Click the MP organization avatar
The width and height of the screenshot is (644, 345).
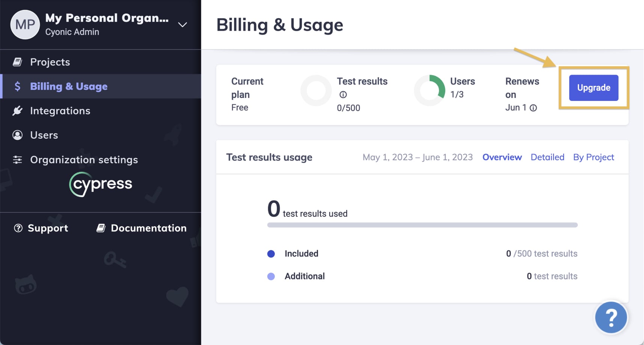(x=25, y=25)
